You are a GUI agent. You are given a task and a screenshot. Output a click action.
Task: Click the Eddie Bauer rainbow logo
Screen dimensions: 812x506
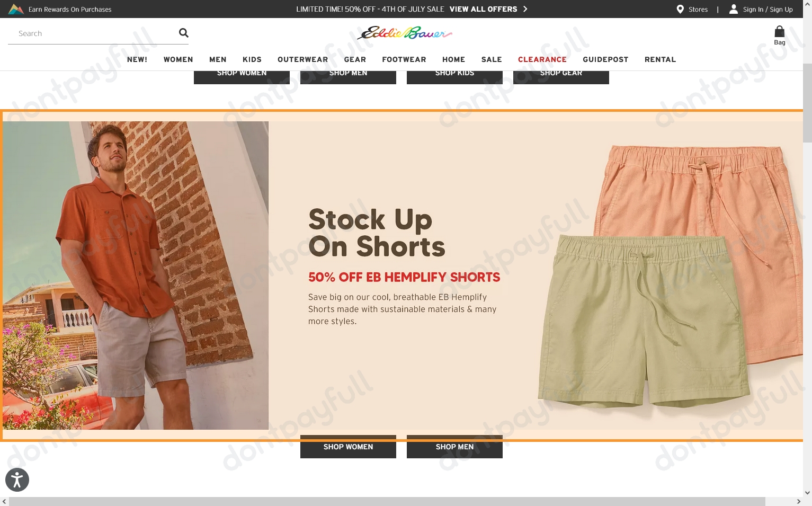405,33
